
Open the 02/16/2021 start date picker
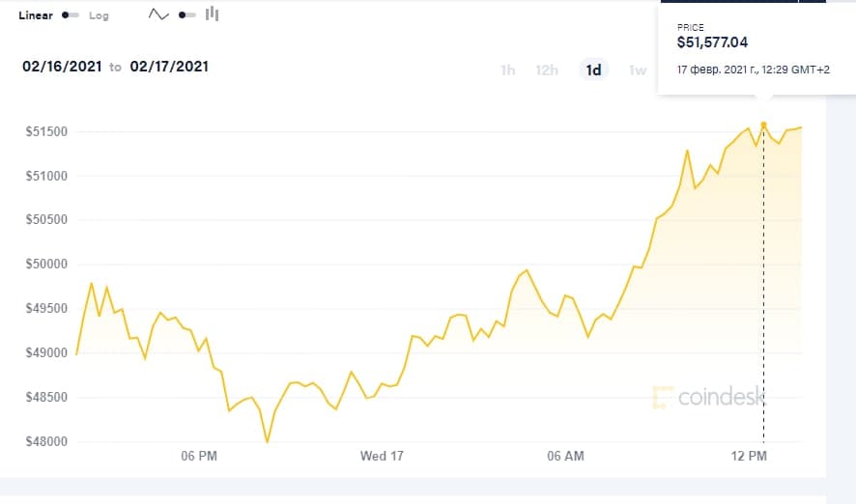coord(62,67)
